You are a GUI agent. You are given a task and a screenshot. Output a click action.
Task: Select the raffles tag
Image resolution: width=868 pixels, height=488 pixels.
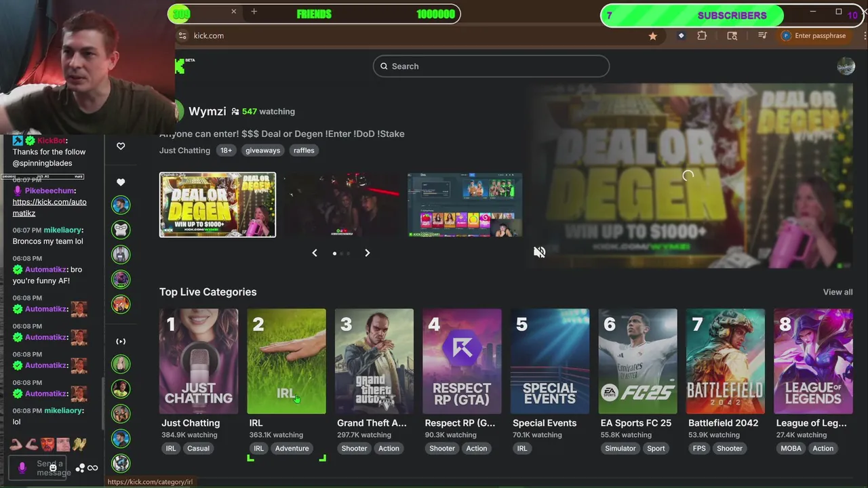click(304, 150)
